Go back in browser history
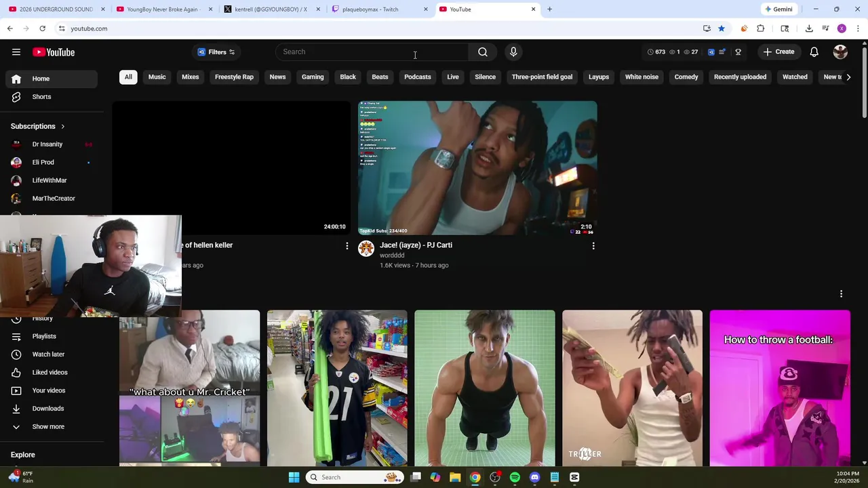This screenshot has width=868, height=488. 10,28
